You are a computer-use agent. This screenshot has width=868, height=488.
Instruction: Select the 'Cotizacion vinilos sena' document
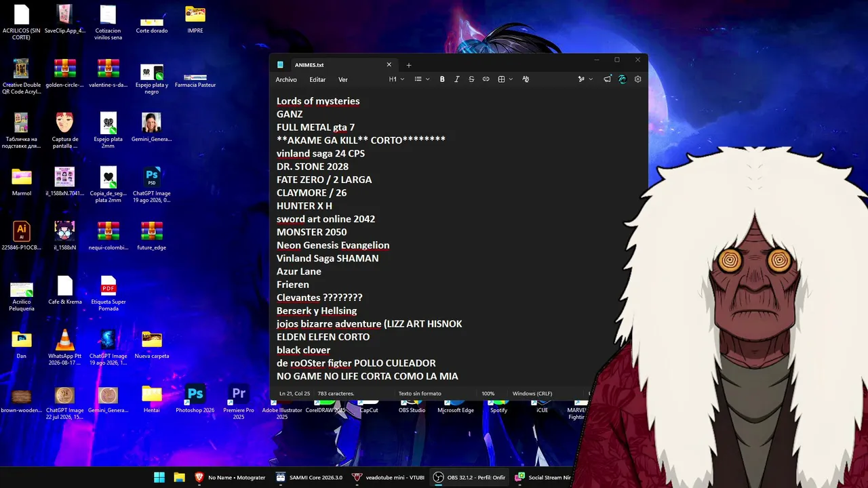(x=108, y=23)
